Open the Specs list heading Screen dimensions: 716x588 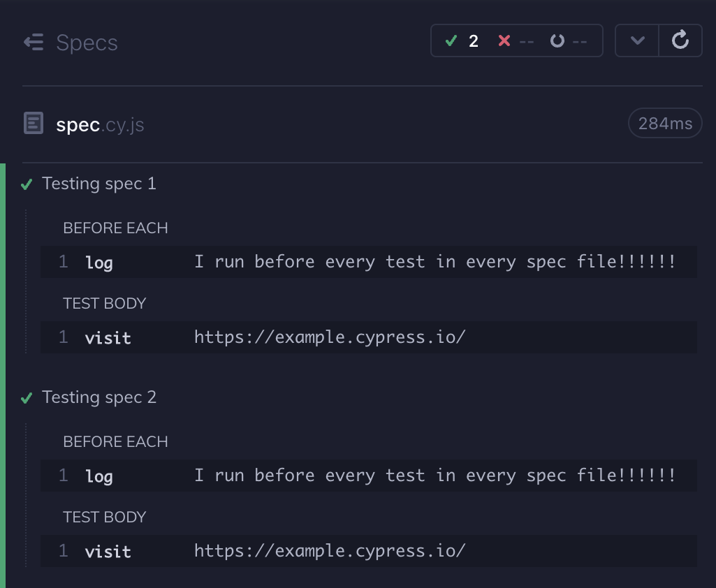coord(87,42)
